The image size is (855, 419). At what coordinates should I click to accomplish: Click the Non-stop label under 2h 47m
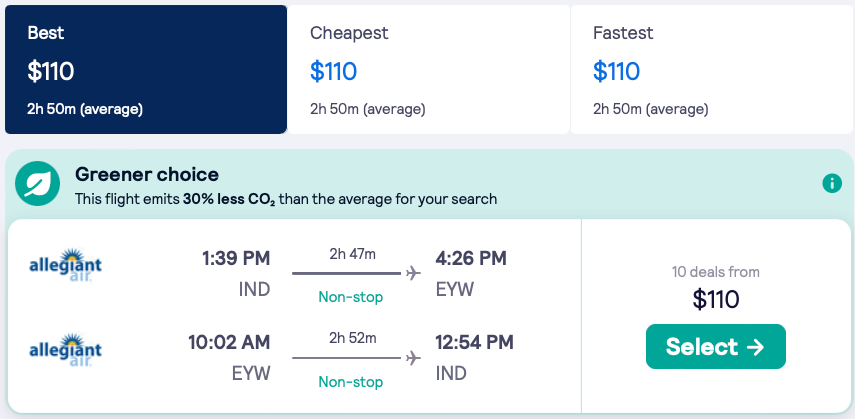(351, 297)
